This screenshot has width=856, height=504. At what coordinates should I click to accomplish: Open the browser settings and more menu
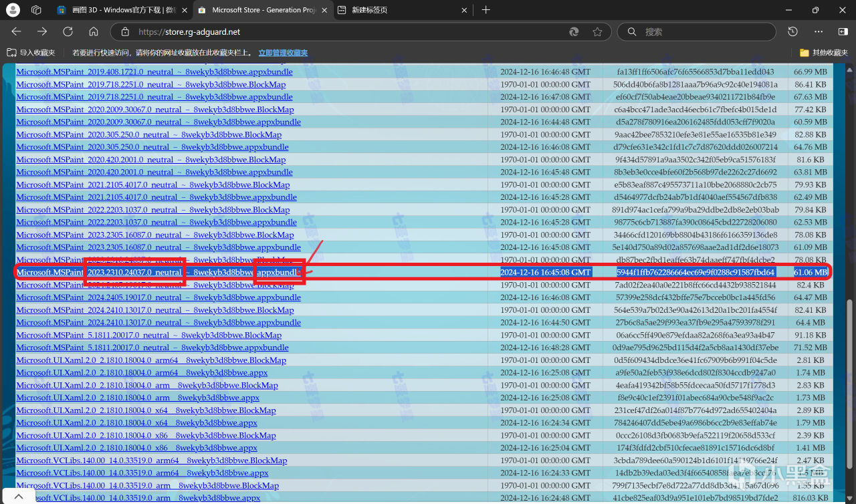819,31
